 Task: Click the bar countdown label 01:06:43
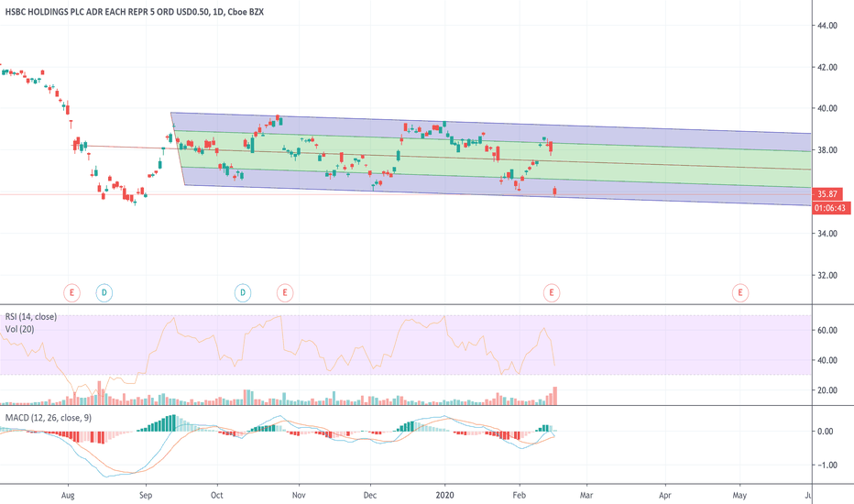click(x=831, y=208)
